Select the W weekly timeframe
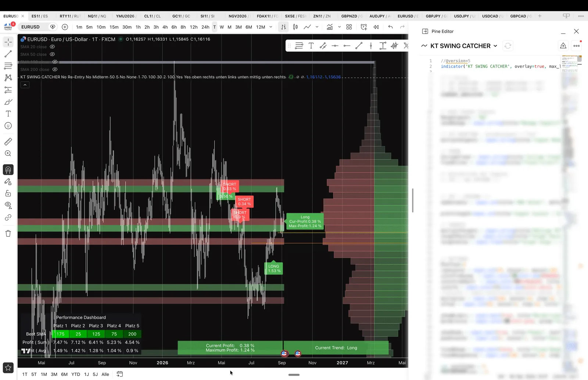The height and width of the screenshot is (380, 588). (222, 27)
